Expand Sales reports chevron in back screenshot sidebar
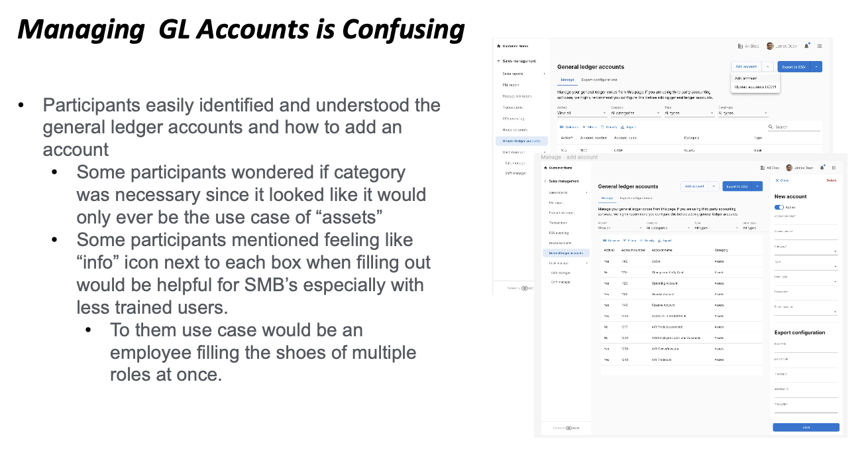This screenshot has height=459, width=868. (544, 74)
